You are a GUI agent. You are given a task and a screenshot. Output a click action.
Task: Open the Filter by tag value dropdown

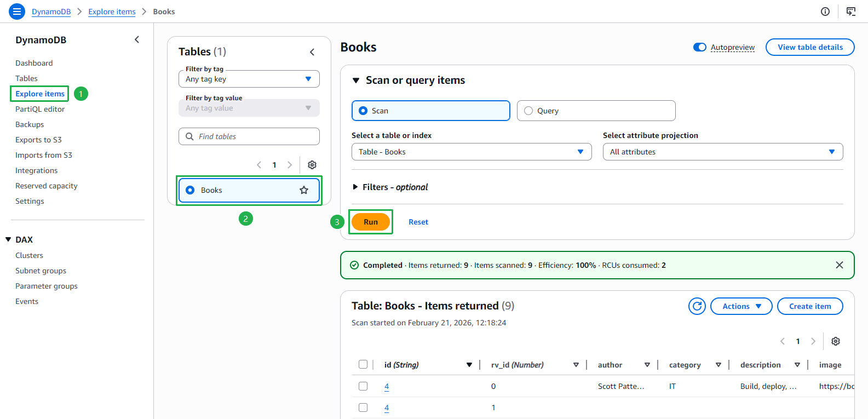pos(249,108)
